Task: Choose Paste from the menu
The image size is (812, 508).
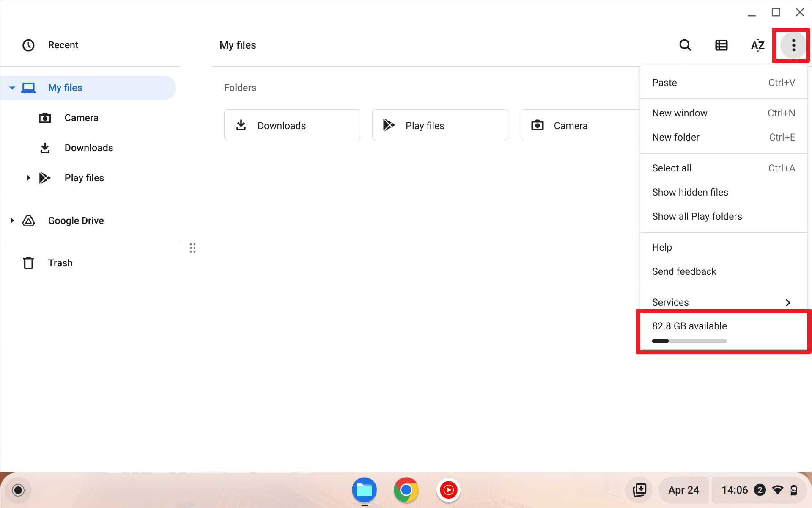Action: click(x=724, y=83)
